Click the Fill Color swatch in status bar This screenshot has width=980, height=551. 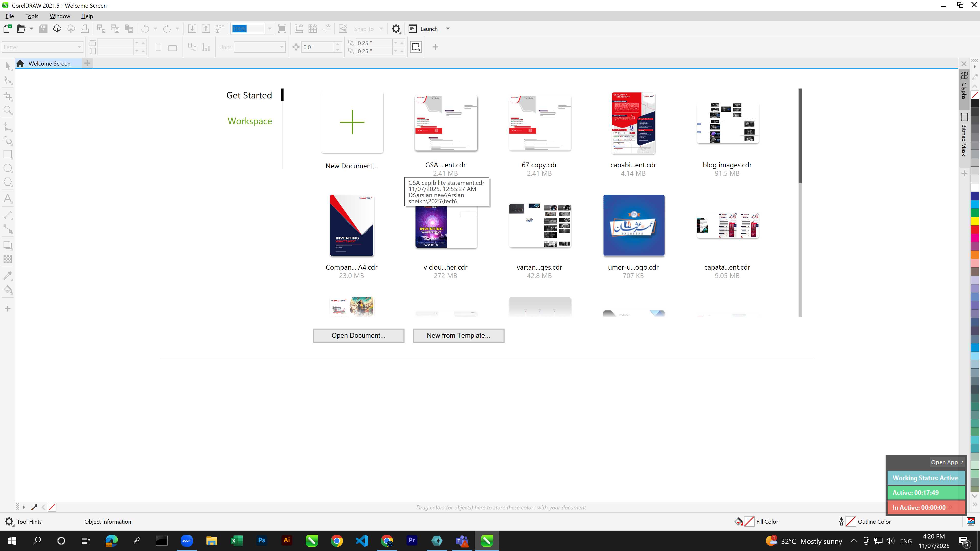pos(749,521)
